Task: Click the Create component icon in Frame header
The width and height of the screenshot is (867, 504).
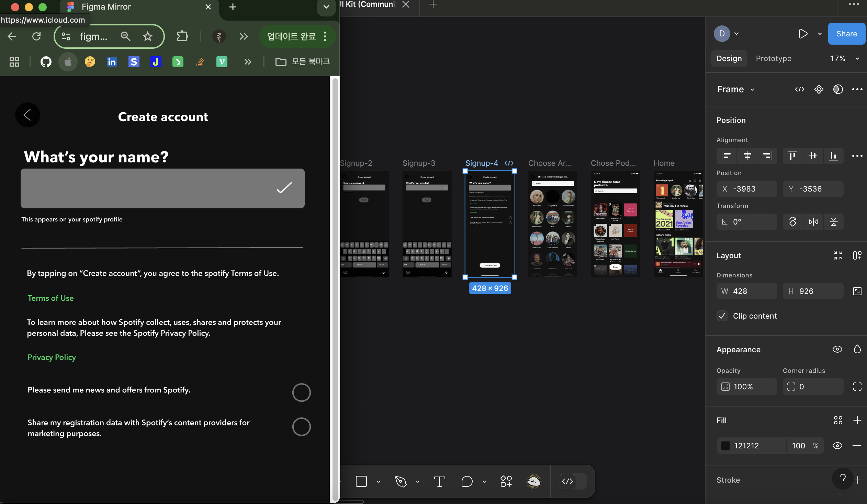Action: 819,89
